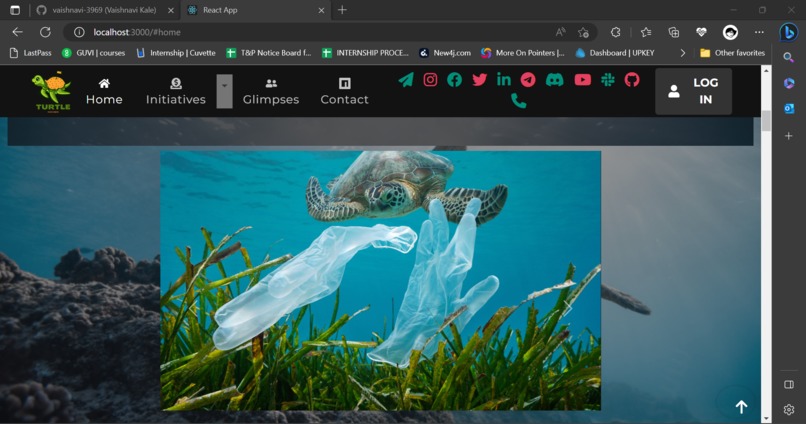Click the turtle and plastic gloves image
806x424 pixels.
[x=380, y=280]
